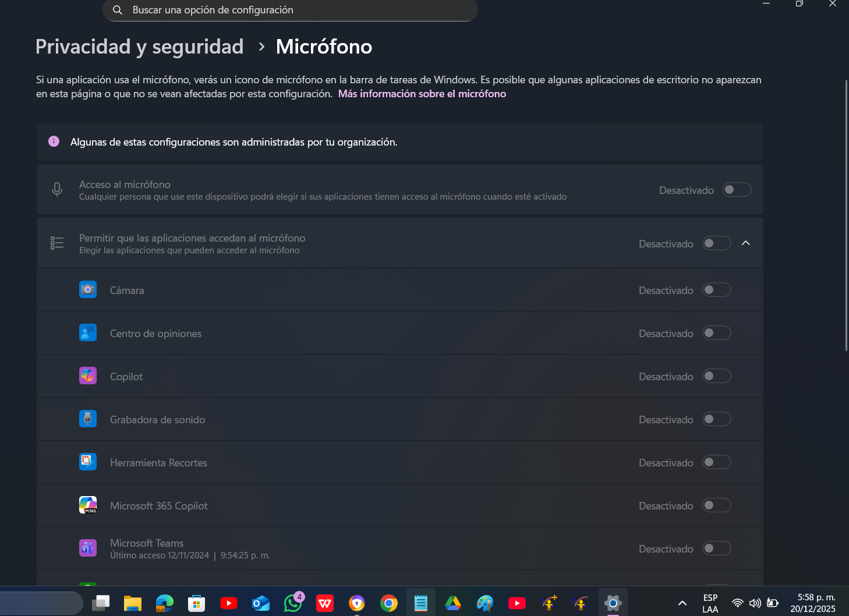Enable the "Acceso al micrófono" toggle

point(737,189)
